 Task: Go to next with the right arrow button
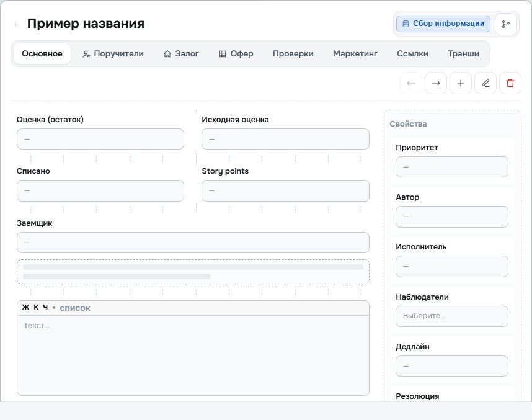(436, 83)
